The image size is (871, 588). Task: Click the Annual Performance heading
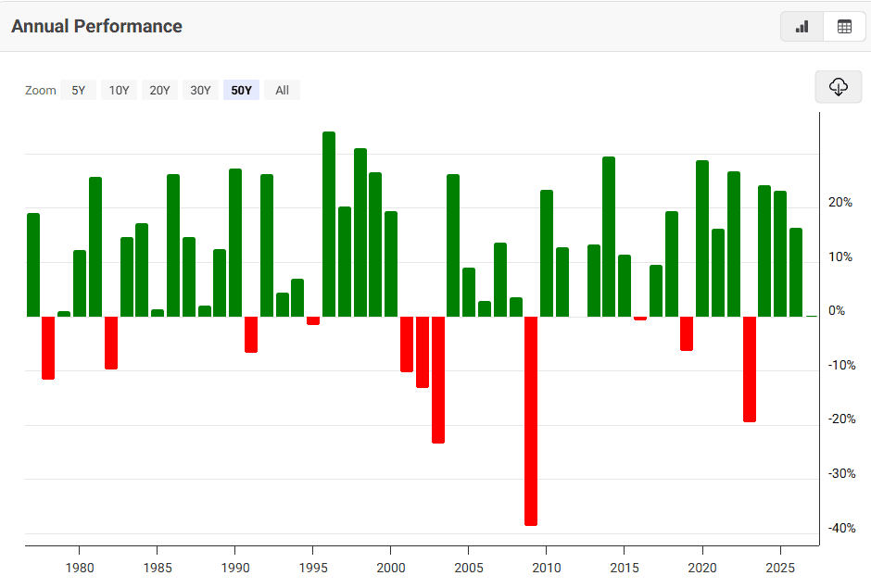tap(96, 26)
